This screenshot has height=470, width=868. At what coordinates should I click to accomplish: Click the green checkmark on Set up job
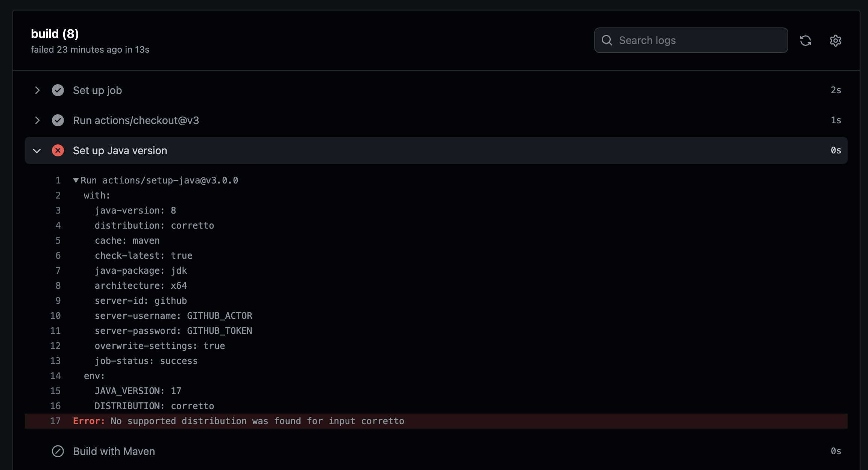coord(58,90)
